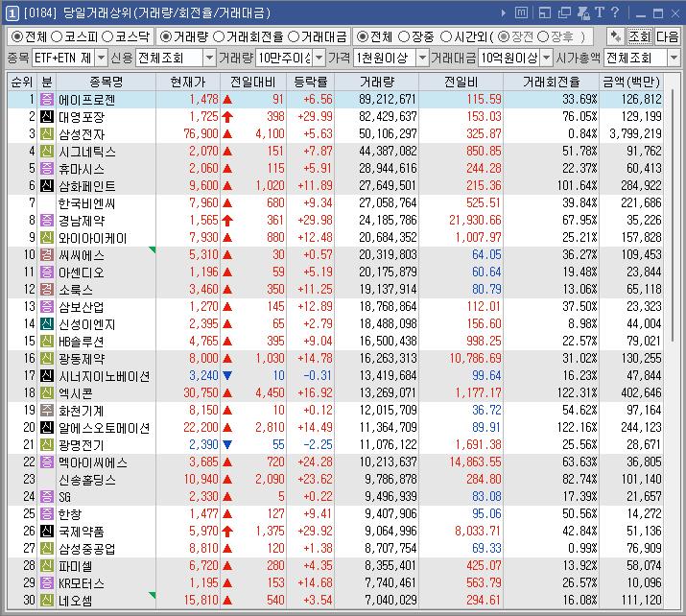Click the screen number 1 icon in title bar
This screenshot has height=616, width=686.
(x=12, y=13)
